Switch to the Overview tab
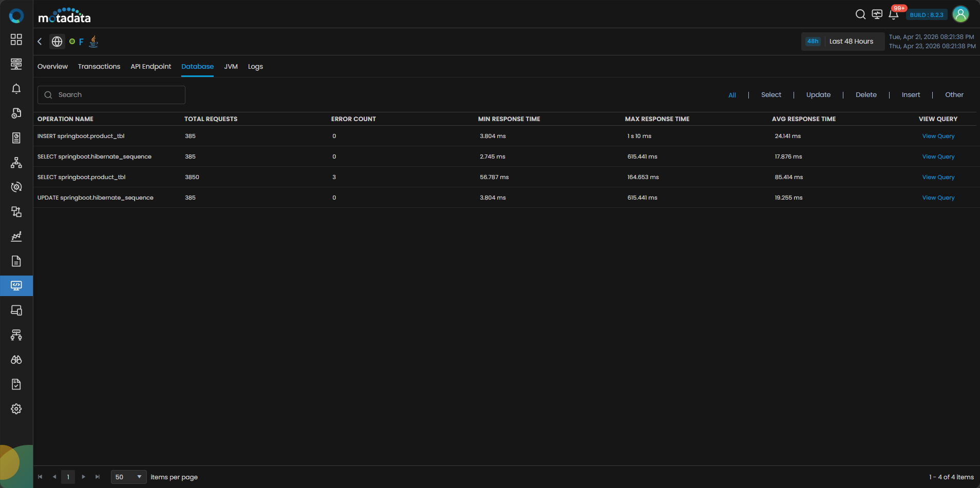Image resolution: width=980 pixels, height=488 pixels. pos(52,67)
